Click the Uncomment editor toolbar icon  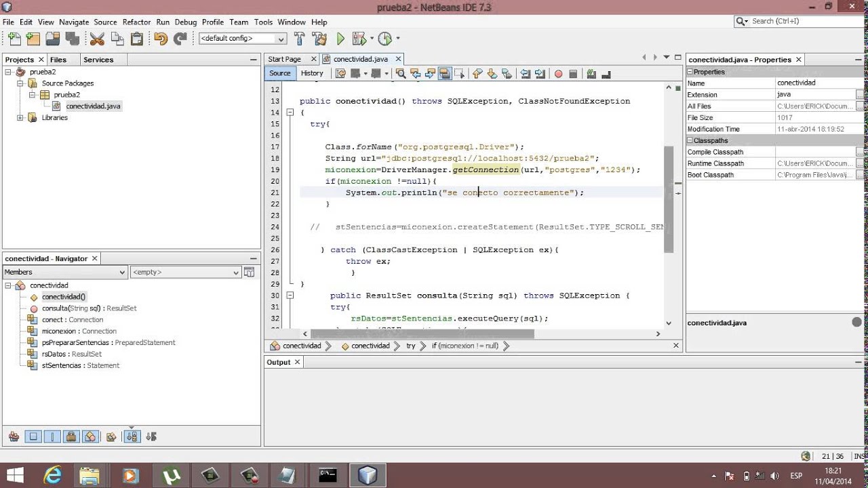click(x=606, y=73)
